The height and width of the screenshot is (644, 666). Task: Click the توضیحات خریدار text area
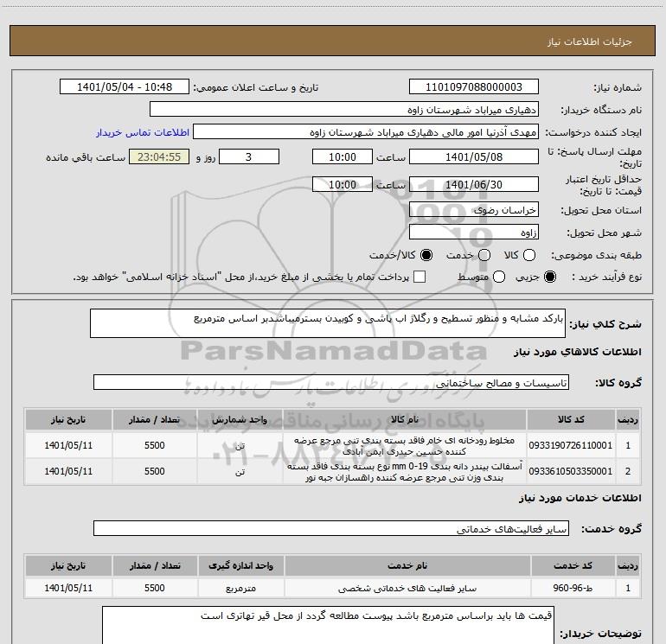328,626
